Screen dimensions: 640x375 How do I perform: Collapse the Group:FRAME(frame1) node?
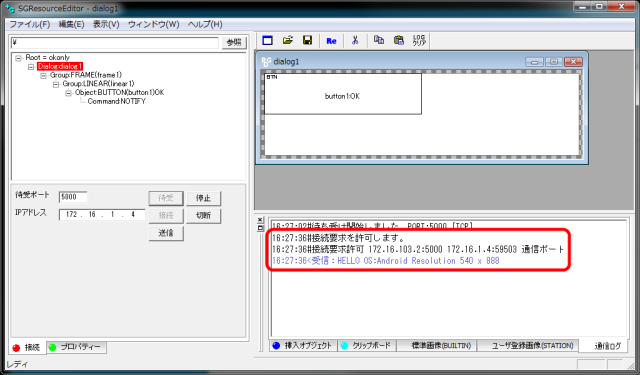tap(43, 75)
